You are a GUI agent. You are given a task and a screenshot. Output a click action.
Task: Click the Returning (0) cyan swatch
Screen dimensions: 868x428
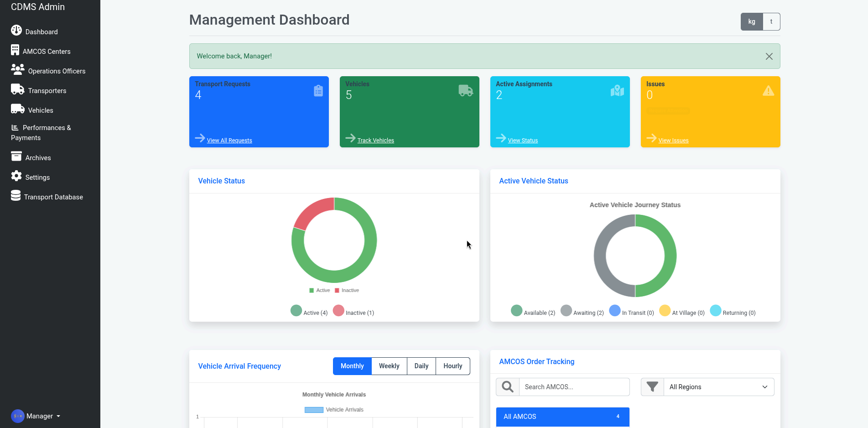[716, 311]
